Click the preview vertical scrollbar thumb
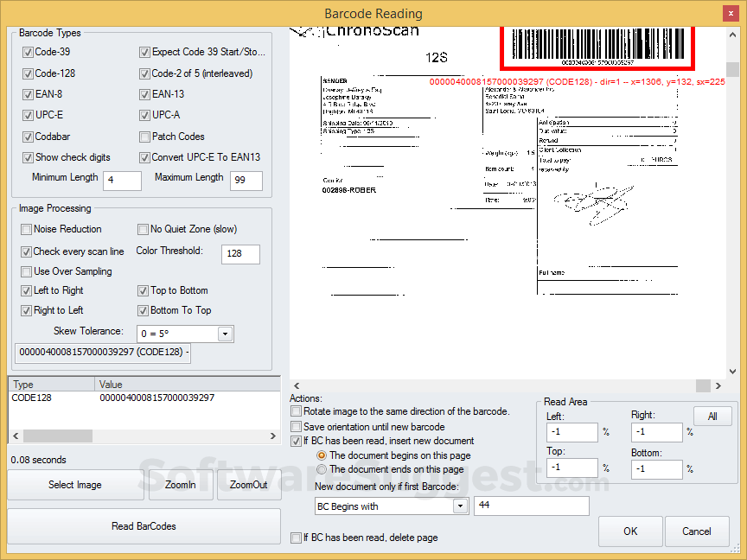The height and width of the screenshot is (560, 747). pyautogui.click(x=732, y=69)
